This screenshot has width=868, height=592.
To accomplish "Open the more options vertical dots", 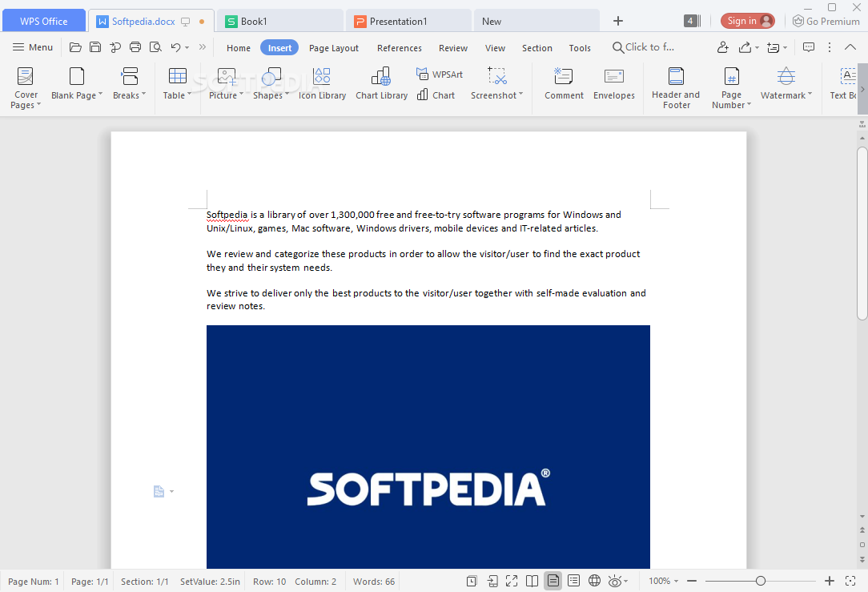I will pyautogui.click(x=830, y=47).
